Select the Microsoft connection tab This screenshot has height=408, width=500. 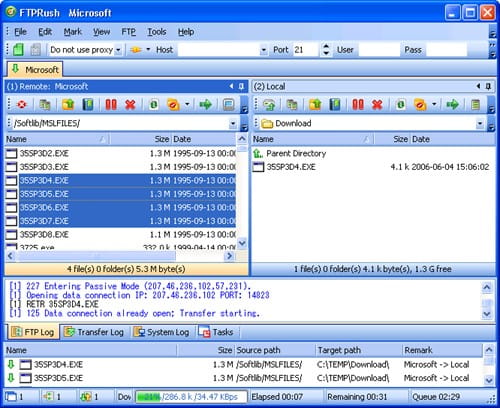pyautogui.click(x=35, y=69)
